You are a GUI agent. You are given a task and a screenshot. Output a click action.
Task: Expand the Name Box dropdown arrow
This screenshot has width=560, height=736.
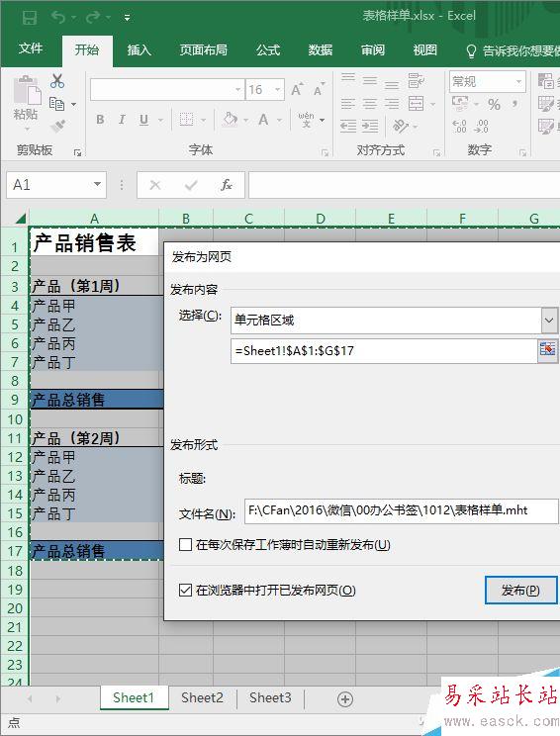coord(97,184)
